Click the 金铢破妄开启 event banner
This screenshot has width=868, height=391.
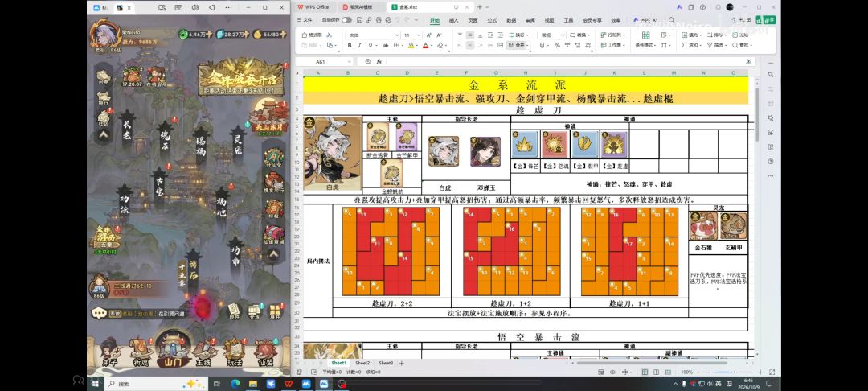point(240,78)
